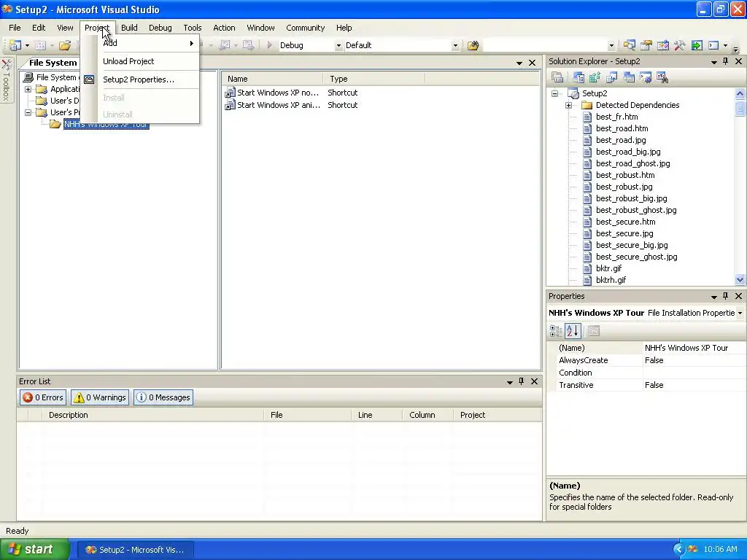Pin the Solution Explorer panel
The image size is (747, 560).
(726, 61)
